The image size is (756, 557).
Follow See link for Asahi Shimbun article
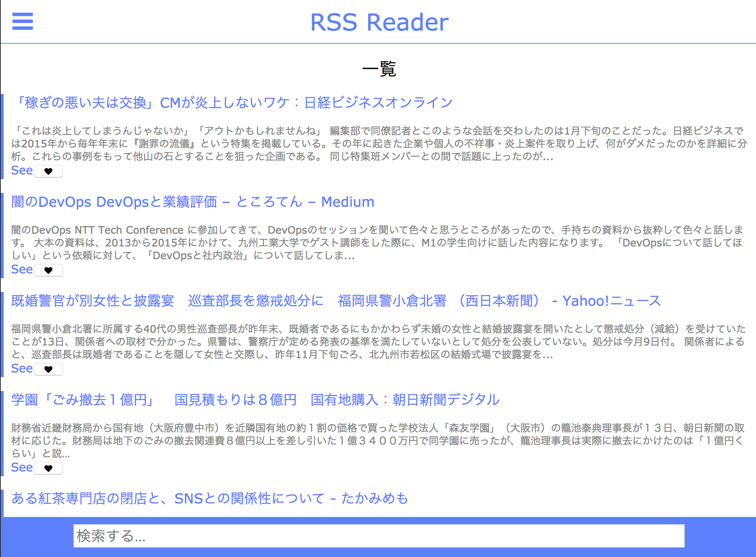[x=22, y=467]
